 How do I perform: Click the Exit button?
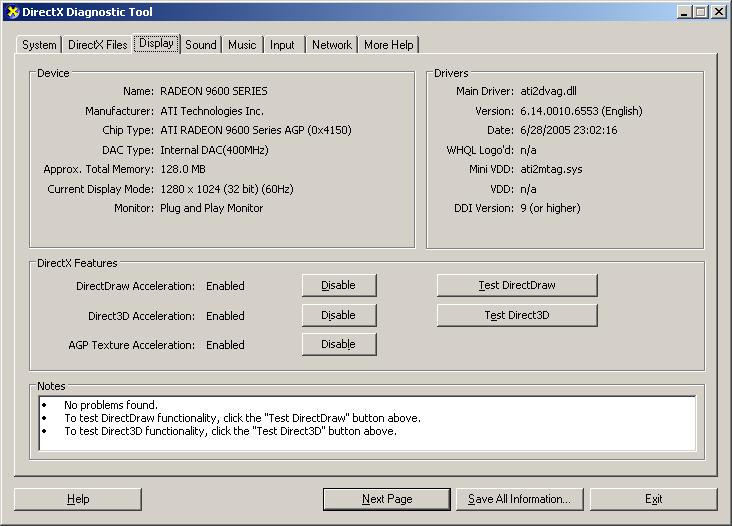tap(653, 499)
